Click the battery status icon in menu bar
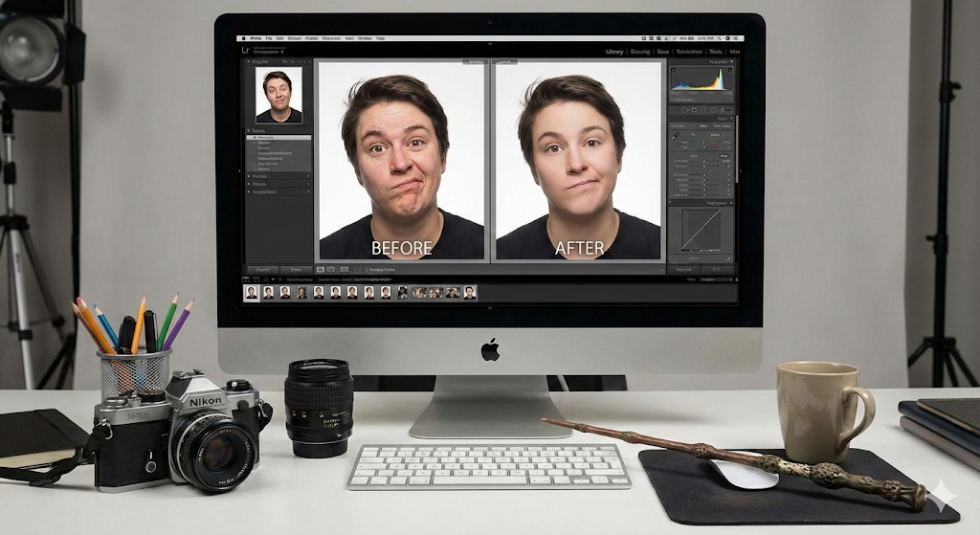The width and height of the screenshot is (980, 535). tap(691, 38)
